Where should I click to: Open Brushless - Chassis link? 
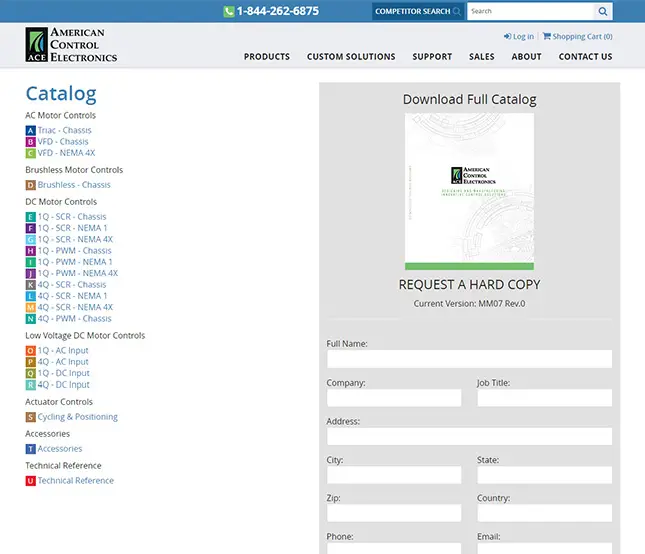pos(74,185)
